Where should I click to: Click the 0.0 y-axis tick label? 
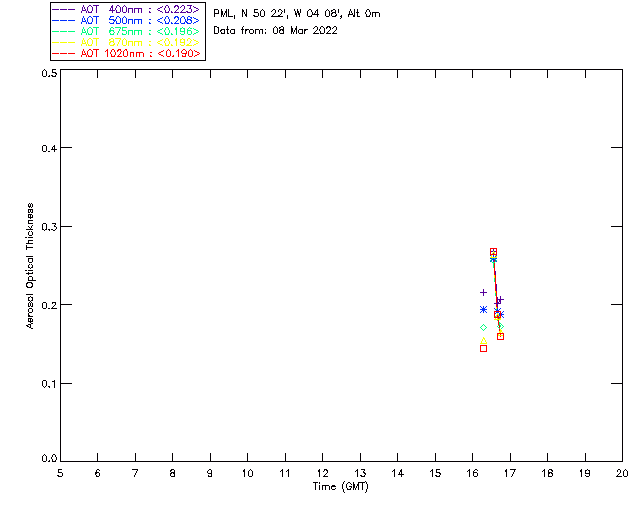click(x=49, y=459)
